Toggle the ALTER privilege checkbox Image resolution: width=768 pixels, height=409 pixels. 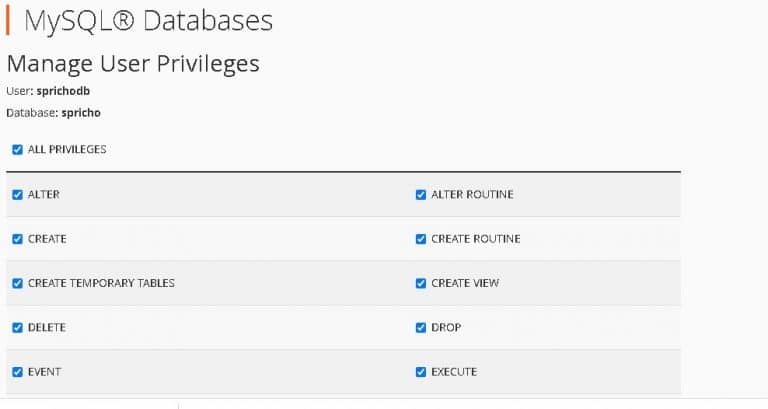tap(18, 194)
